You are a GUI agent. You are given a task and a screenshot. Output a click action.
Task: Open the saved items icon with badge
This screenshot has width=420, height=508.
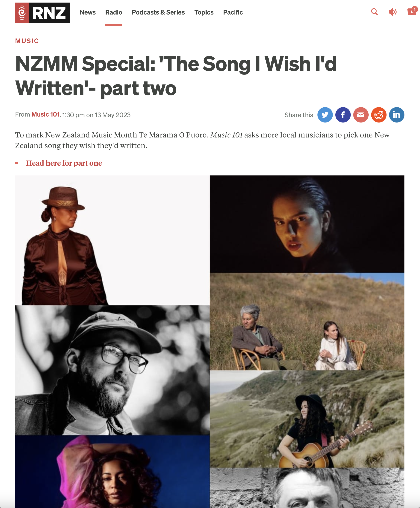412,11
